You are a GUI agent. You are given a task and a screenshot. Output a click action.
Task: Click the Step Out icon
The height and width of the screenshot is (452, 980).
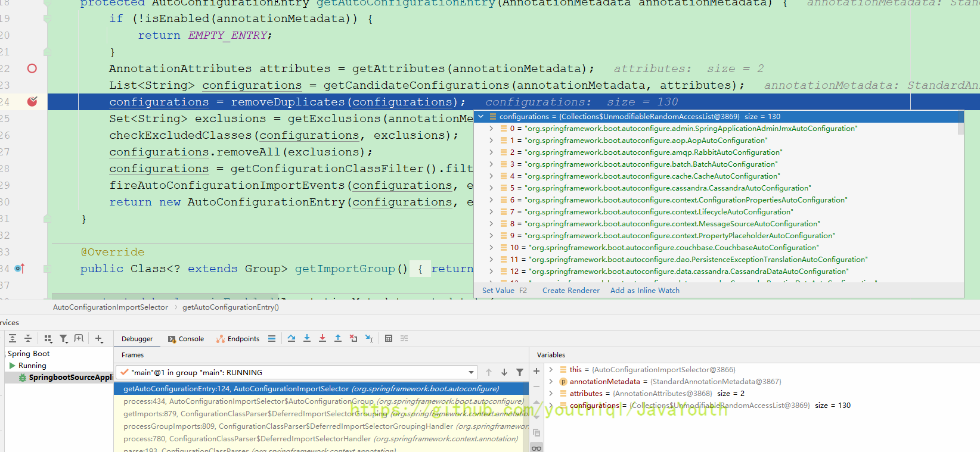click(338, 338)
